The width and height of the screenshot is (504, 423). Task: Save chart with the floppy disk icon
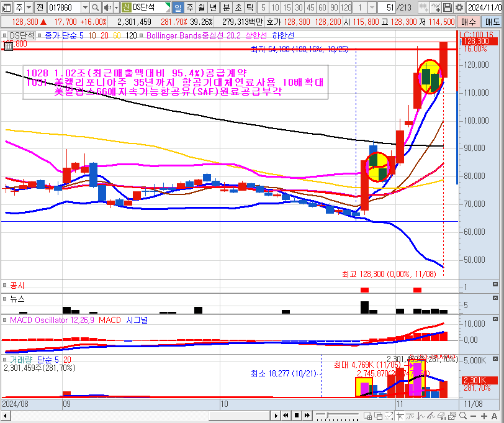tap(448, 7)
